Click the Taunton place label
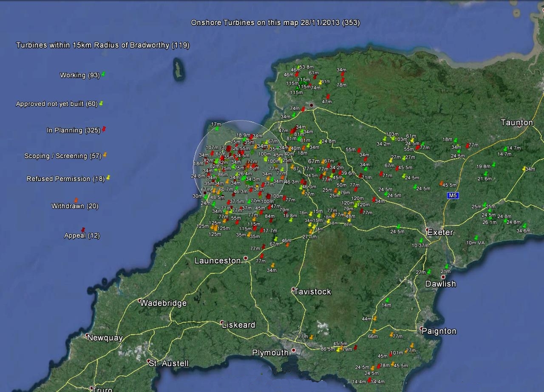 [x=516, y=122]
